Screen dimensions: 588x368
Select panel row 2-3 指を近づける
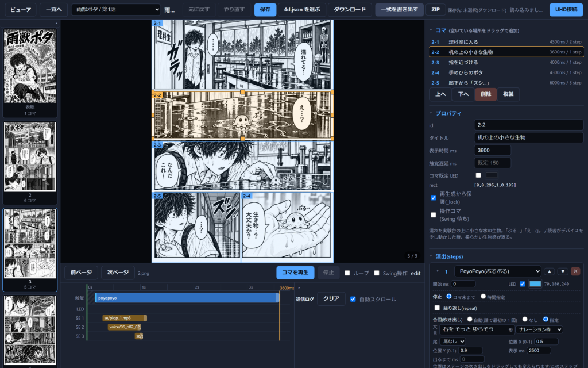coord(506,62)
